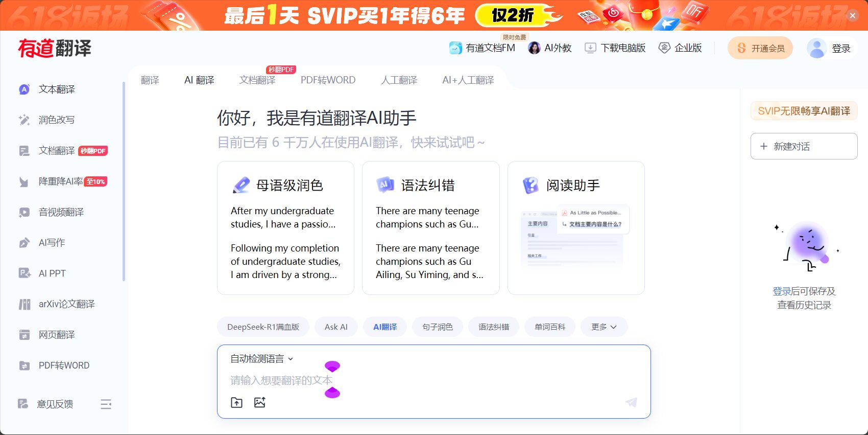This screenshot has height=435, width=868.
Task: Click the AI写作 pen icon
Action: click(24, 243)
